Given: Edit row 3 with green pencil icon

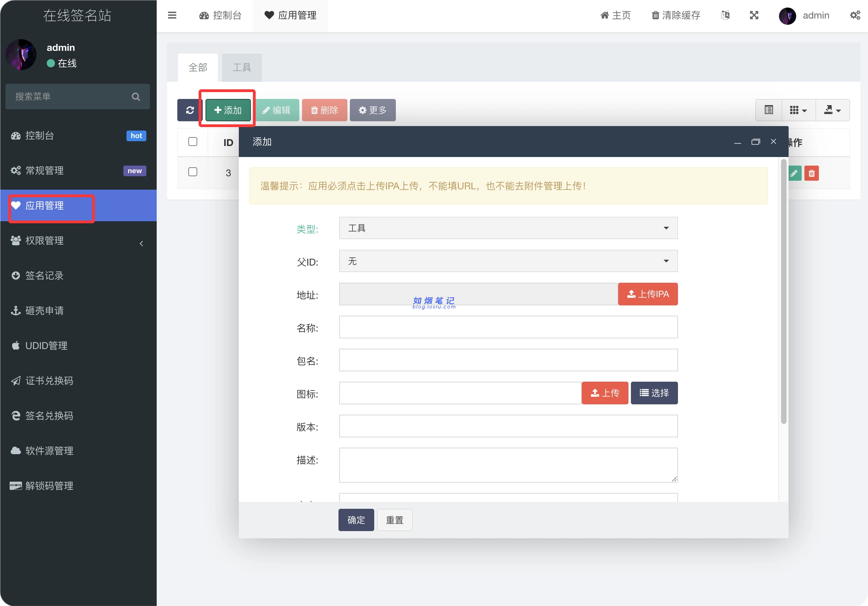Looking at the screenshot, I should click(x=794, y=173).
